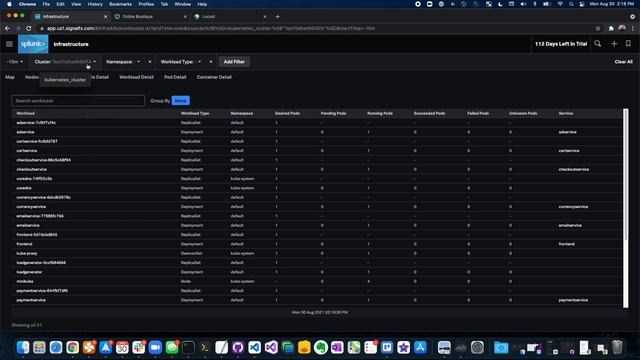Open the Bookmarks menu in menu bar
This screenshot has width=640, height=360.
120,4
